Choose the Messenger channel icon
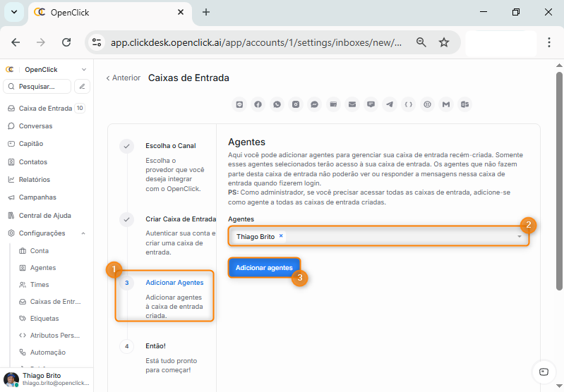This screenshot has height=392, width=564. tap(315, 104)
